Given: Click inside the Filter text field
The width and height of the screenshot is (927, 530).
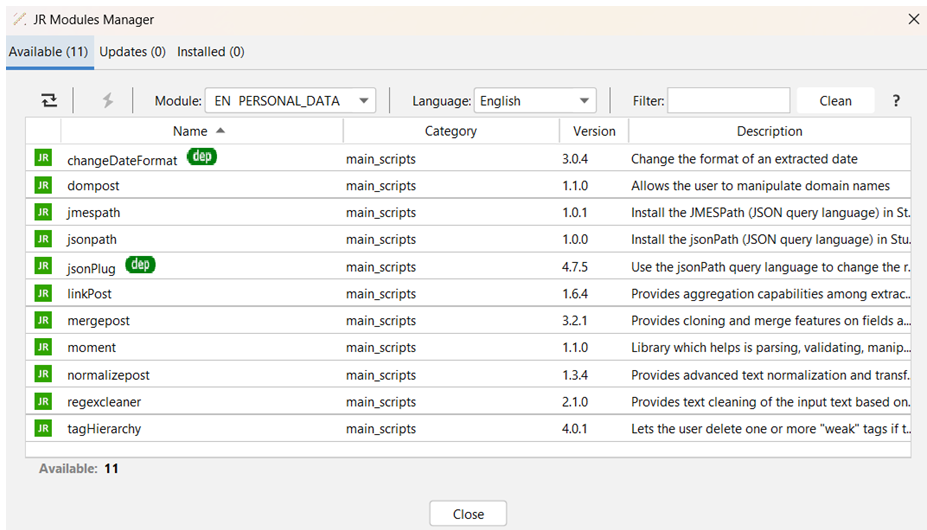Looking at the screenshot, I should [728, 100].
